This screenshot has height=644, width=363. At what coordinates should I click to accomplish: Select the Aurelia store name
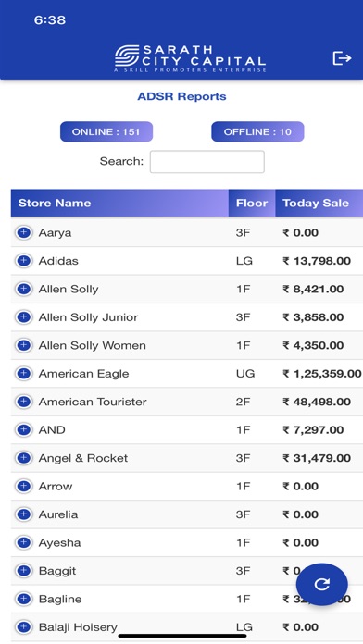pos(58,514)
